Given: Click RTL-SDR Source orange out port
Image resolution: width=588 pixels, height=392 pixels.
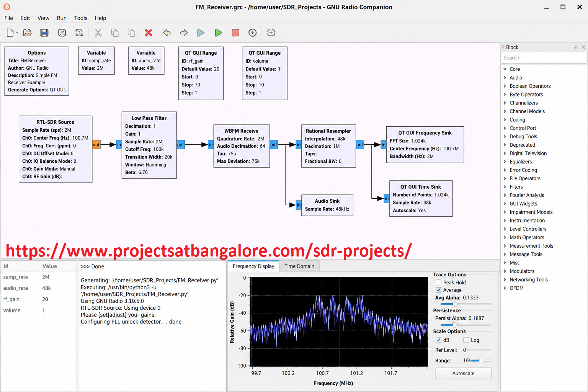Looking at the screenshot, I should [x=96, y=145].
